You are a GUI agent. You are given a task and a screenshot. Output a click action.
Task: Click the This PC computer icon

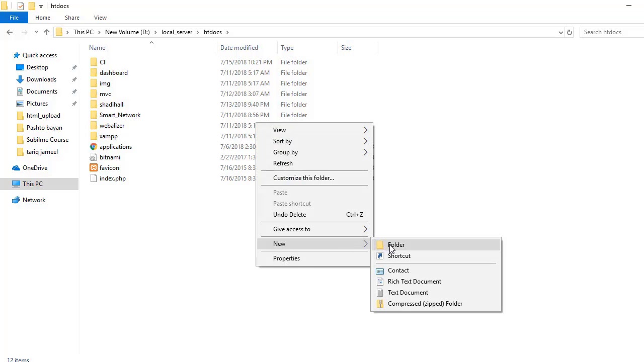[x=16, y=184]
